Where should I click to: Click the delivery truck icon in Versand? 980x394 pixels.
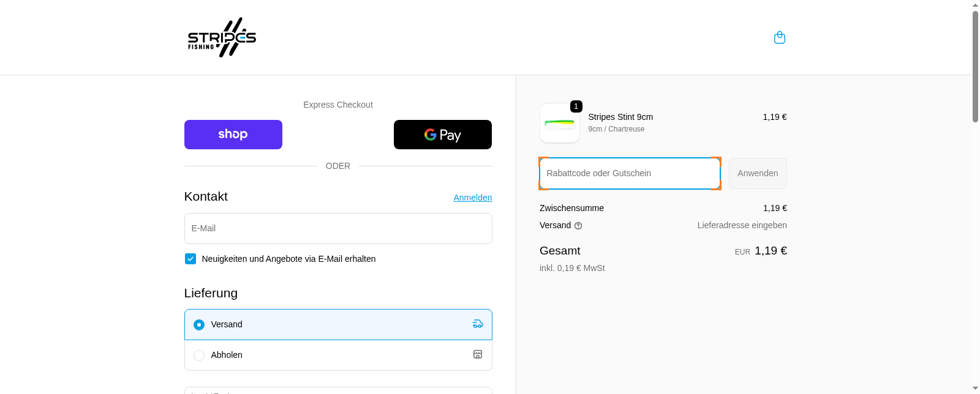(478, 324)
